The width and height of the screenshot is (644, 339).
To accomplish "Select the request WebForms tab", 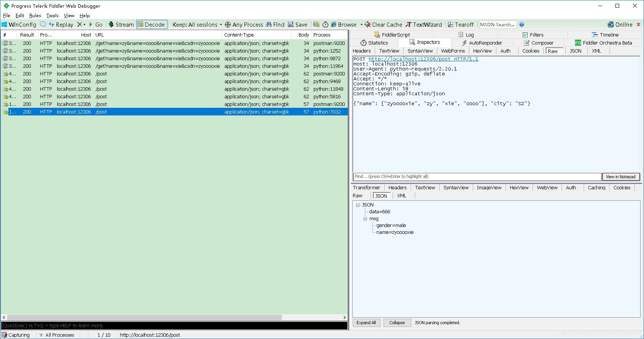I will (453, 51).
